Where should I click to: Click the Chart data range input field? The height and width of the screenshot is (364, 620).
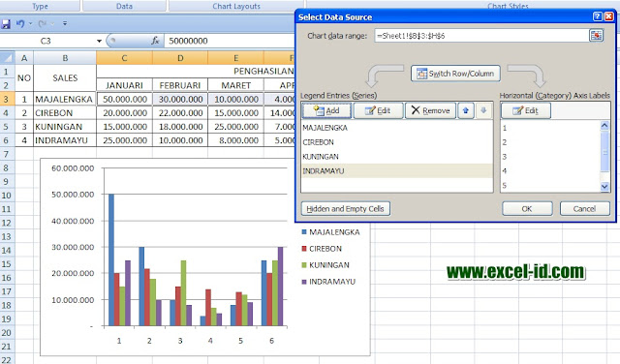pyautogui.click(x=480, y=36)
